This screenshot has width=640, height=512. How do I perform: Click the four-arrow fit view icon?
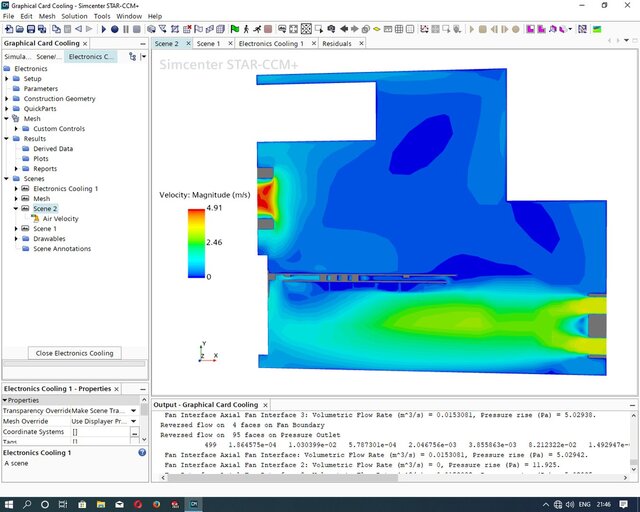[x=293, y=29]
